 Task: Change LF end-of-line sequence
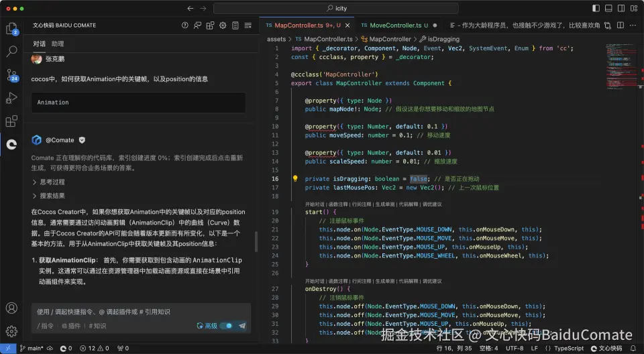coord(535,348)
